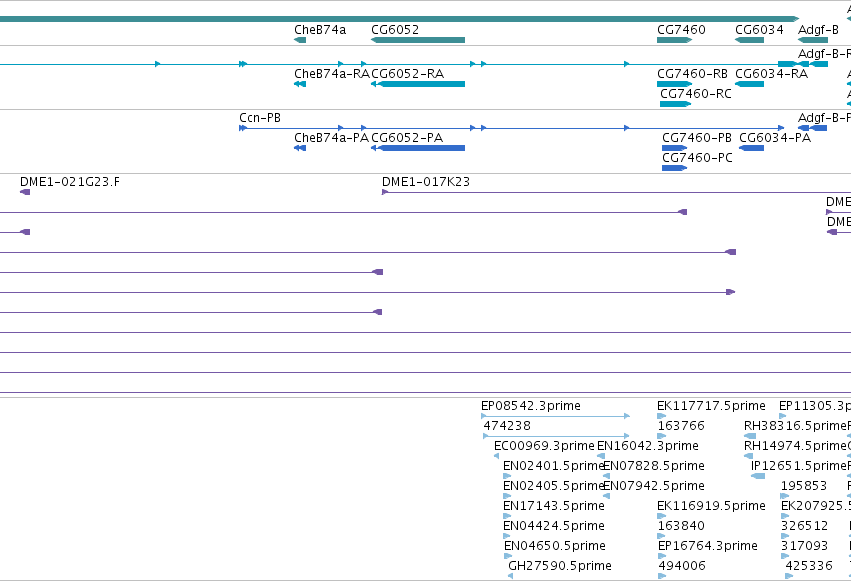The width and height of the screenshot is (851, 581).
Task: Select the CheB74a-PA protein label
Action: (x=331, y=138)
